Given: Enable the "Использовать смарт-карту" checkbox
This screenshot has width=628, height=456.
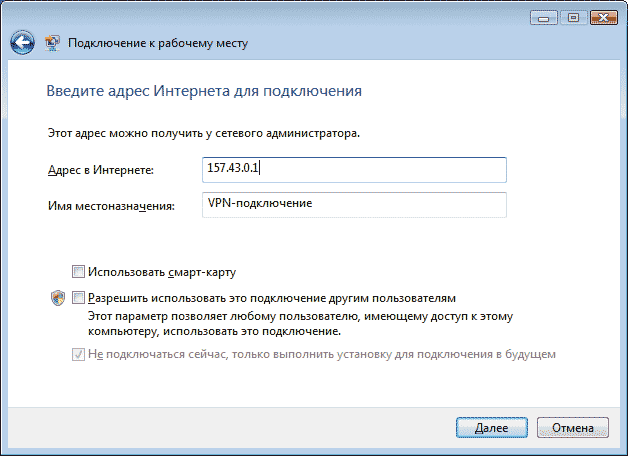Looking at the screenshot, I should (x=78, y=271).
